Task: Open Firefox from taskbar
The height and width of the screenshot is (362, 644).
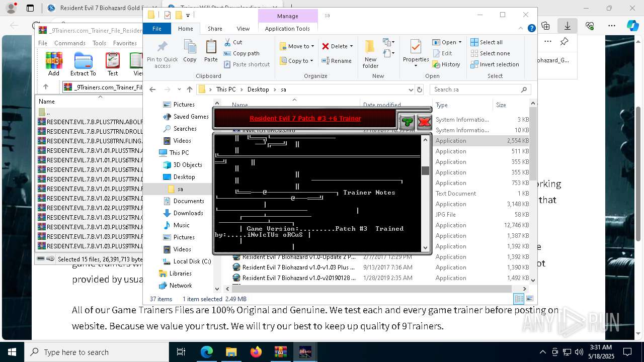Action: 256,352
